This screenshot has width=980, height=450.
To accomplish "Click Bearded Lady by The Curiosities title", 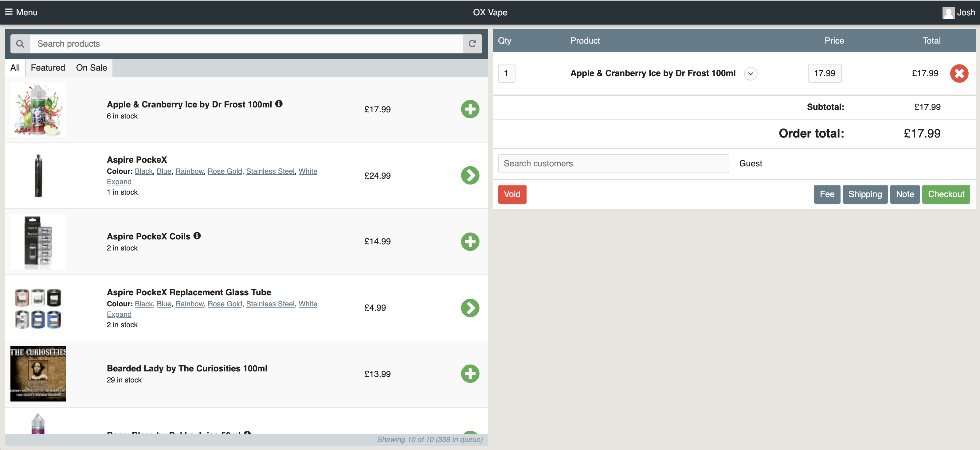I will [187, 369].
